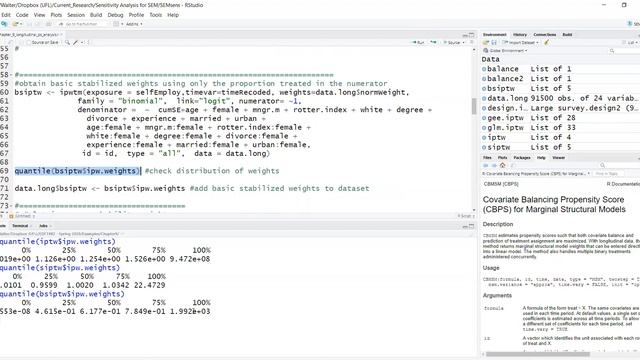Click the broom icon to clear environment
This screenshot has width=640, height=360.
(x=547, y=42)
